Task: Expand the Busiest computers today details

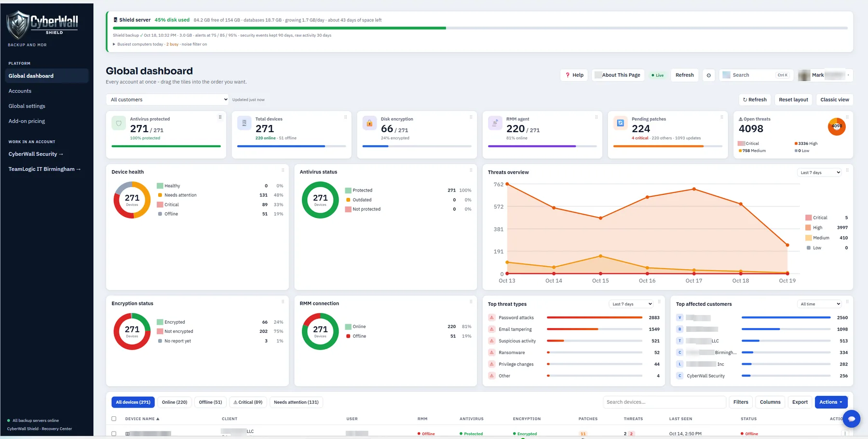Action: [160, 44]
